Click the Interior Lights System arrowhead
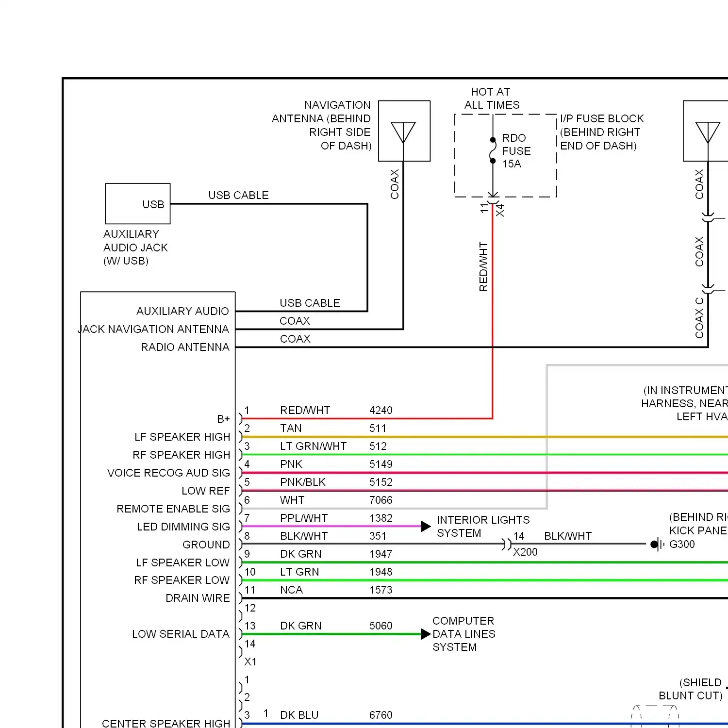This screenshot has width=728, height=728. click(426, 527)
